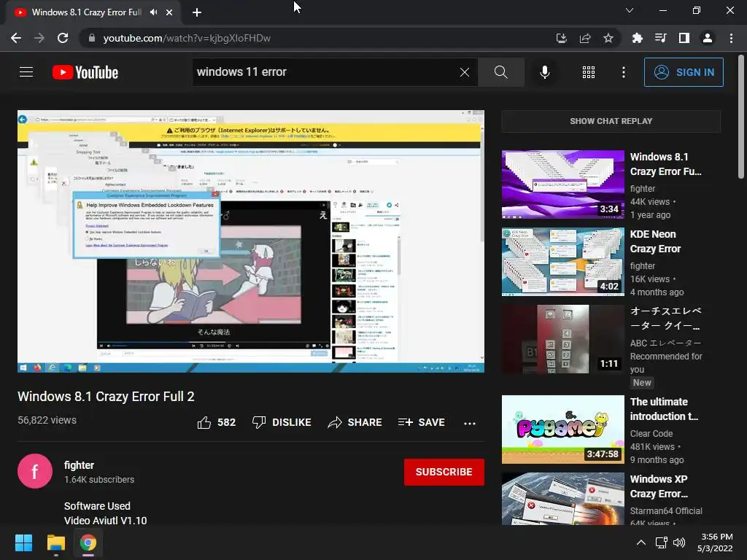Viewport: 747px width, 560px height.
Task: Share the video
Action: click(355, 422)
